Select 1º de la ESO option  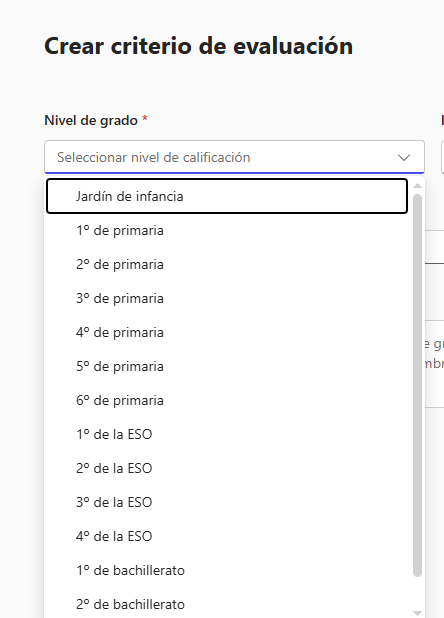(x=227, y=434)
